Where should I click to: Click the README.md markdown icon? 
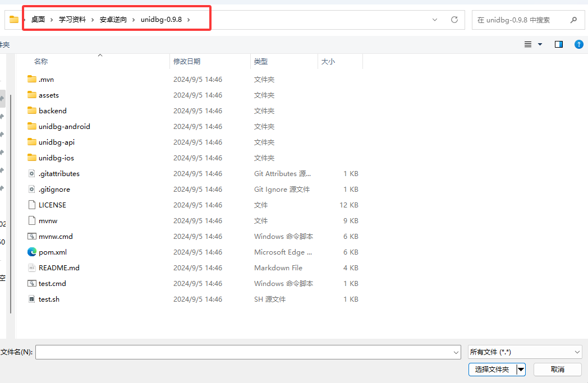pyautogui.click(x=32, y=268)
